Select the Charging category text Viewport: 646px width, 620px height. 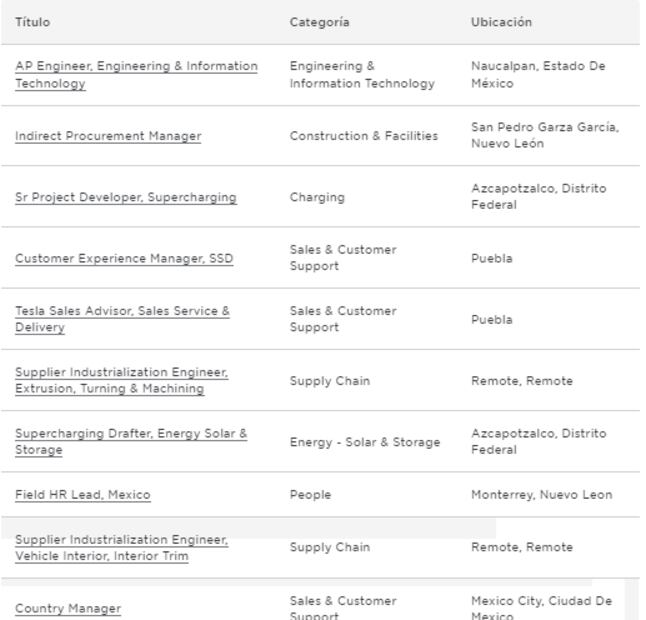click(x=317, y=197)
